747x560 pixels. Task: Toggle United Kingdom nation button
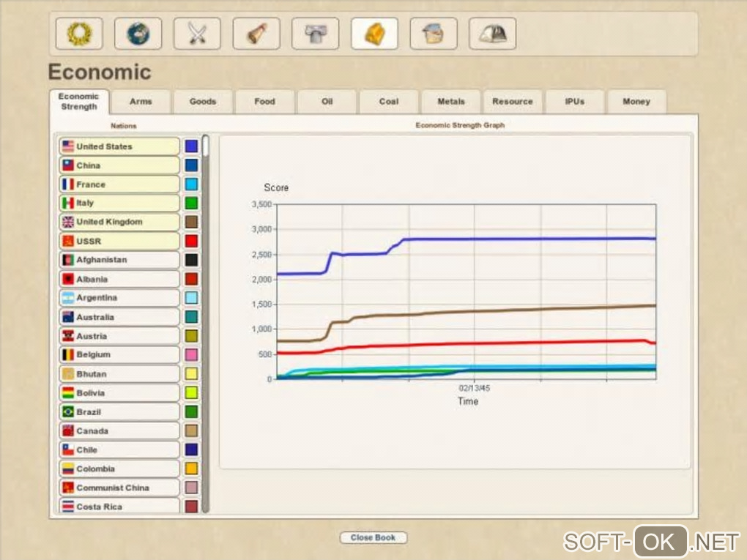pyautogui.click(x=119, y=222)
